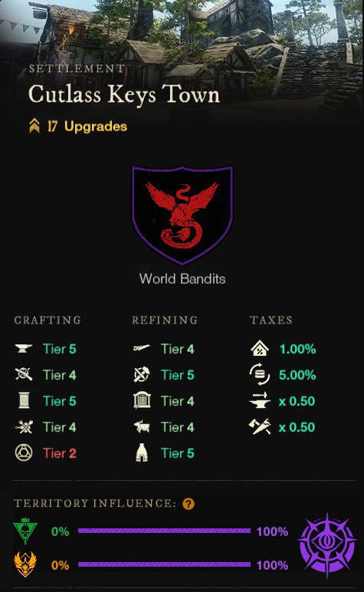Click the World Bandits company name

182,278
